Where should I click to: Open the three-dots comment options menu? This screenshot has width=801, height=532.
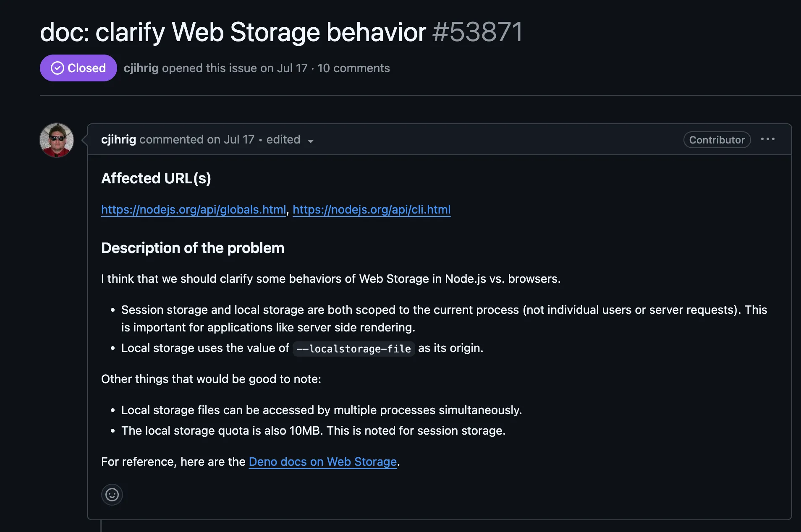point(767,139)
